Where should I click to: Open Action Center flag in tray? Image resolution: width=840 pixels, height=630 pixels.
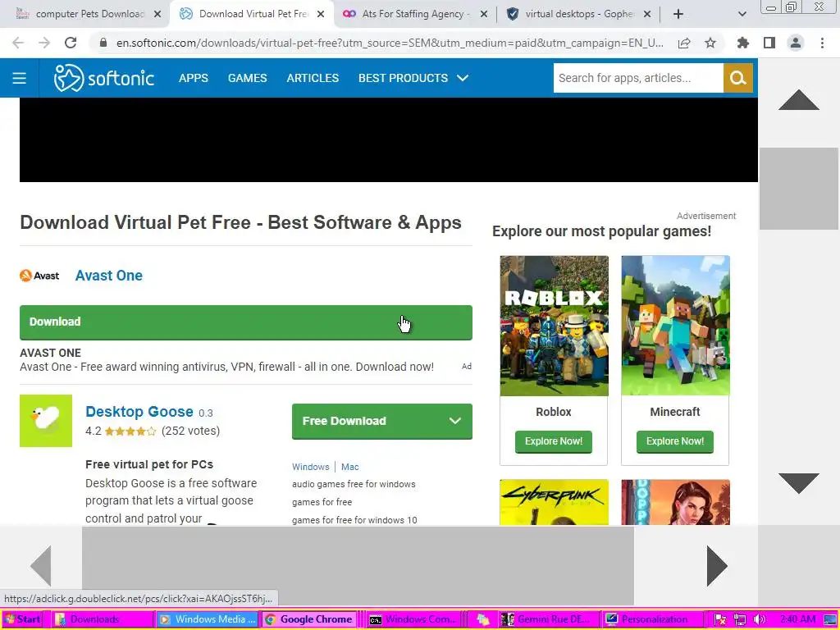pos(720,619)
